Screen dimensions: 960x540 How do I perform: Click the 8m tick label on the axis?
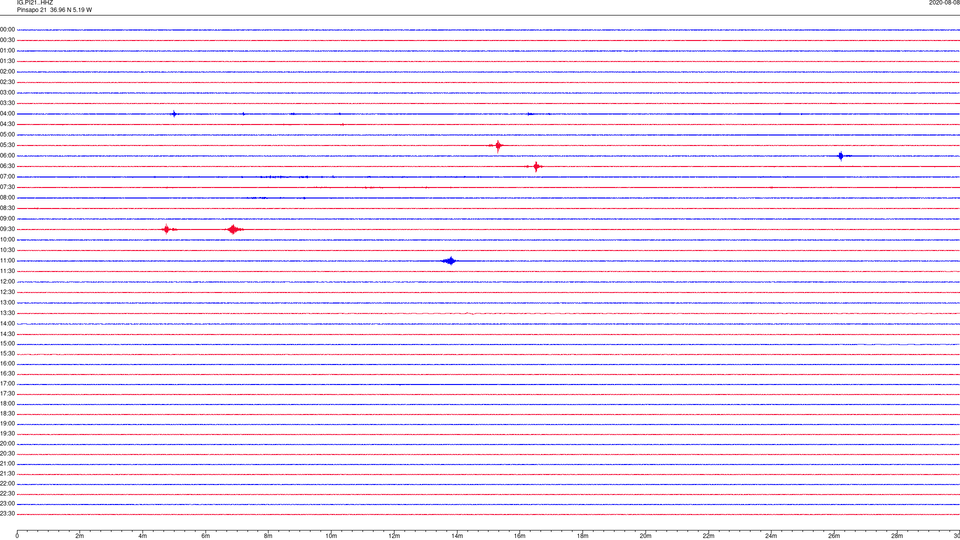pos(268,536)
